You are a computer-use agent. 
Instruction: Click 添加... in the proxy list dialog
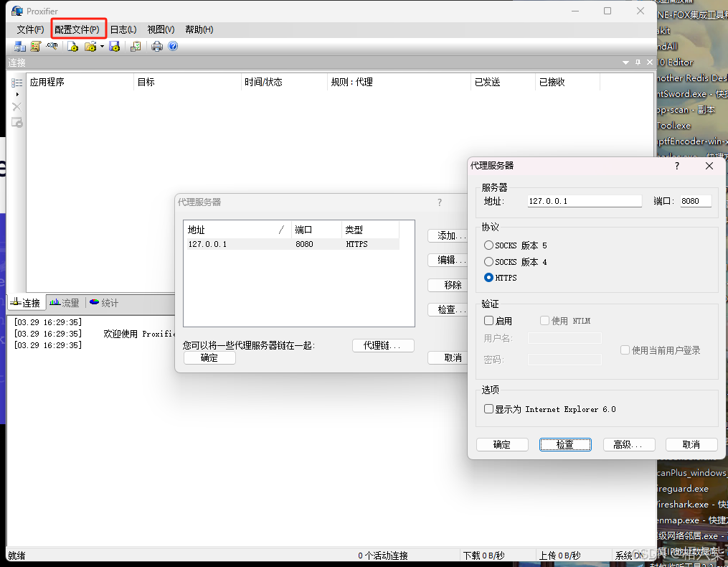[x=448, y=235]
